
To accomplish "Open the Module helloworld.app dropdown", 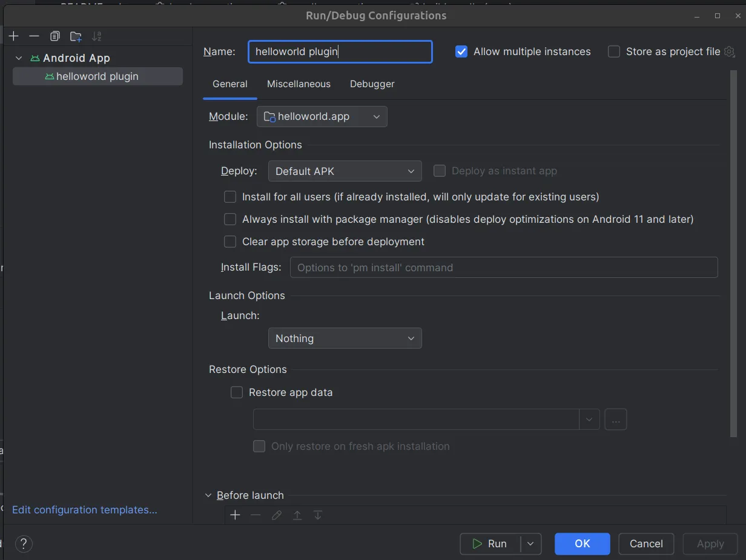I will (322, 117).
